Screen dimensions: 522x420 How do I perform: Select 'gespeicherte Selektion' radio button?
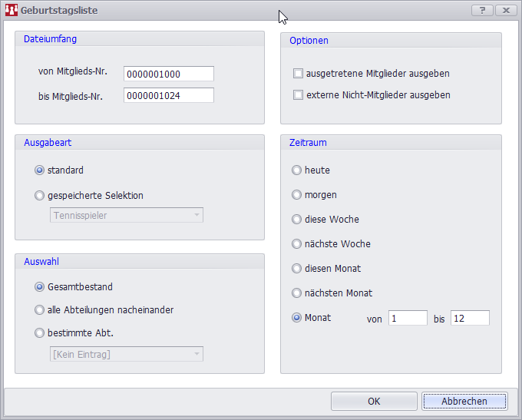click(x=40, y=195)
